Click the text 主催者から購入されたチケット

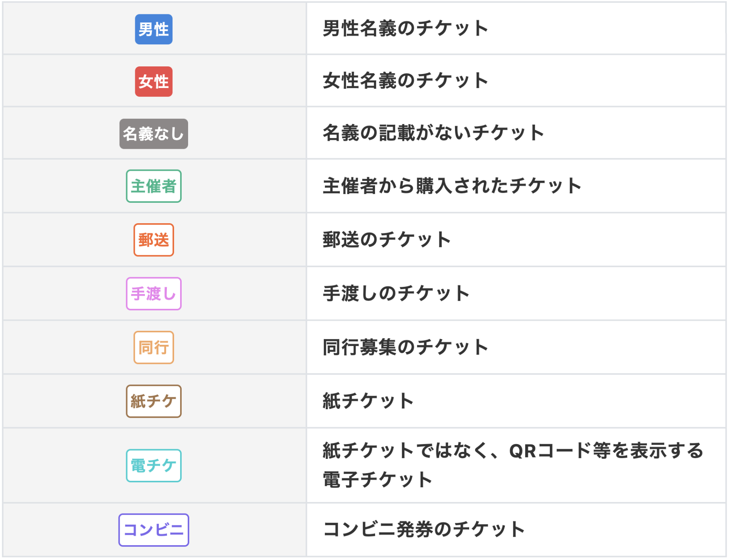(452, 186)
